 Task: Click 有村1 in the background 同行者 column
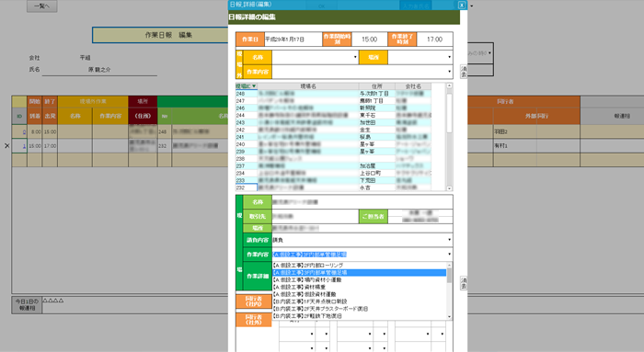(x=500, y=145)
